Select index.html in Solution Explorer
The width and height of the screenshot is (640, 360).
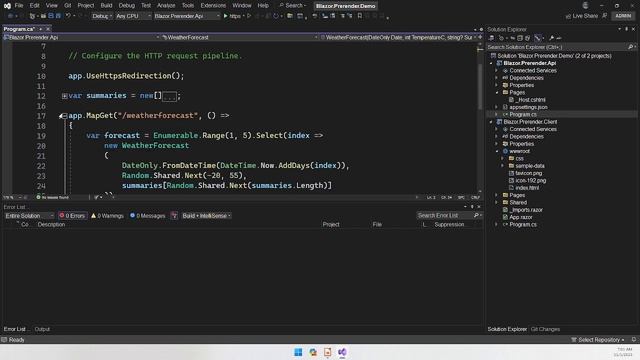[527, 188]
